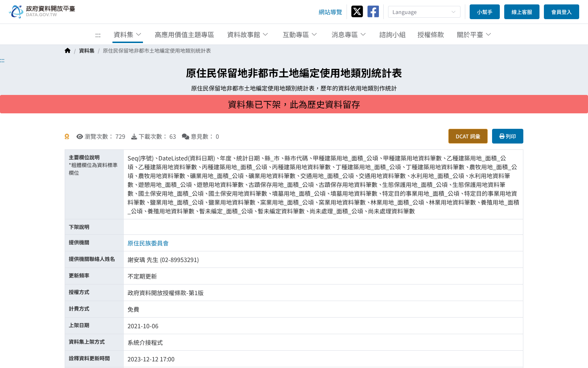This screenshot has width=588, height=368.
Task: Click the DCAT 詞彙 button
Action: click(468, 136)
